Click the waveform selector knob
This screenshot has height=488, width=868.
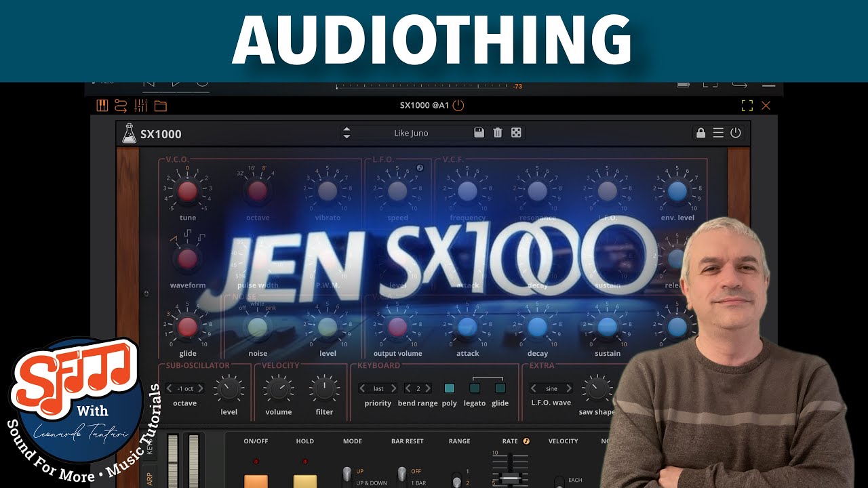(188, 259)
